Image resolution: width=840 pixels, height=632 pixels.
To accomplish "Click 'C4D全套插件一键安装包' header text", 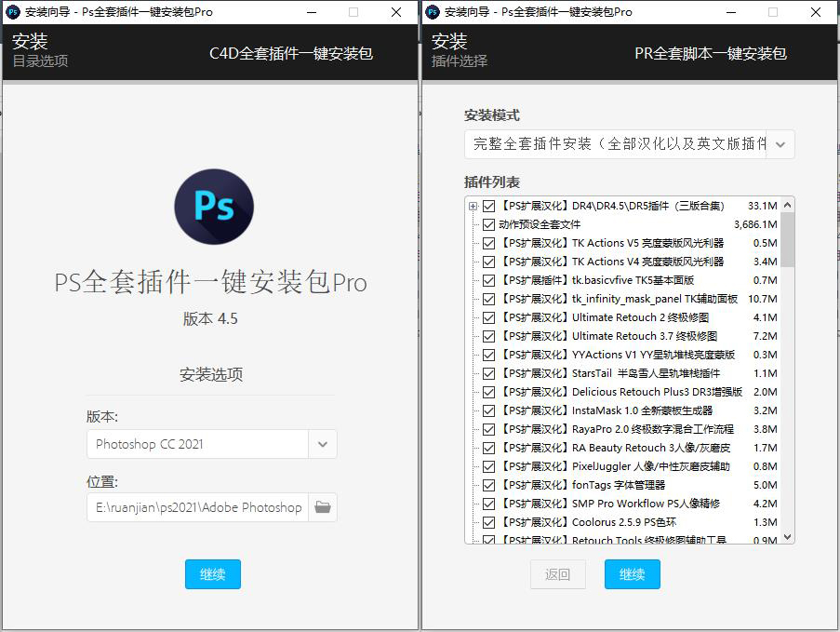I will pos(291,53).
